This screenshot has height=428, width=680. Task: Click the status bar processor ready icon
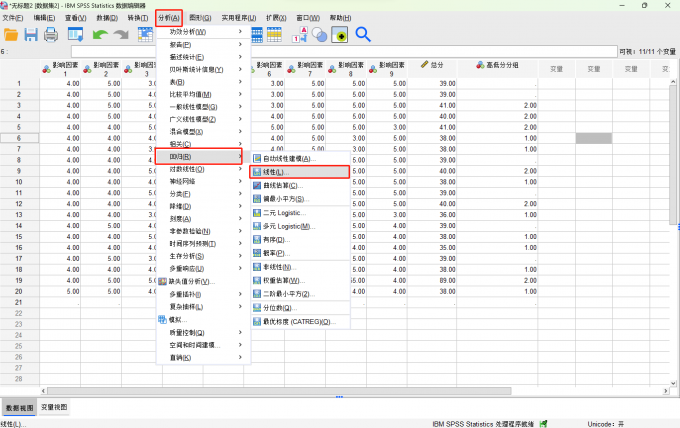[x=543, y=424]
